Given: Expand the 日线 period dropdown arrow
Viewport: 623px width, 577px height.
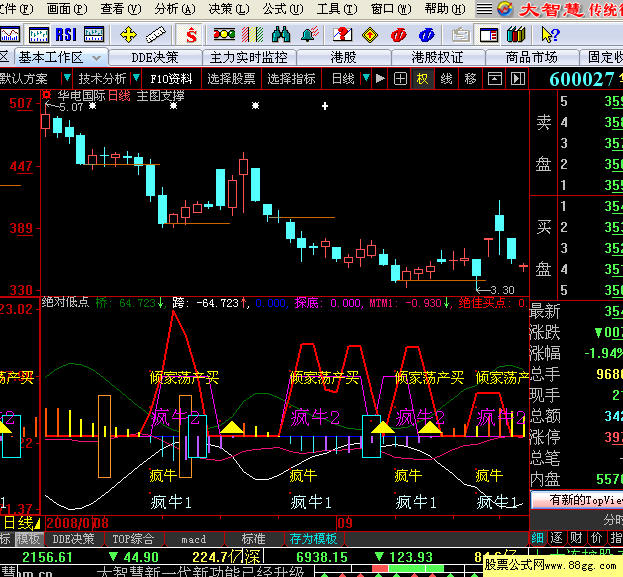Looking at the screenshot, I should (366, 78).
